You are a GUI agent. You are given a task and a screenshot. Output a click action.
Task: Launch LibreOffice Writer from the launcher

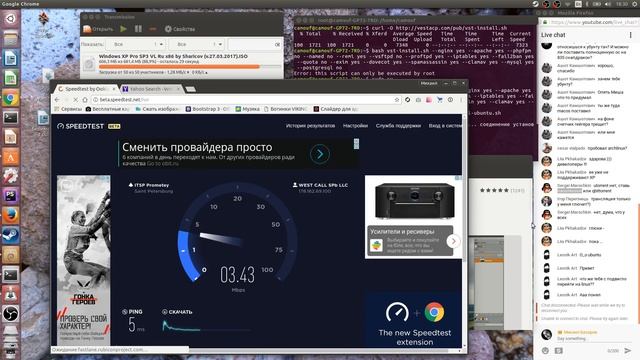[10, 58]
